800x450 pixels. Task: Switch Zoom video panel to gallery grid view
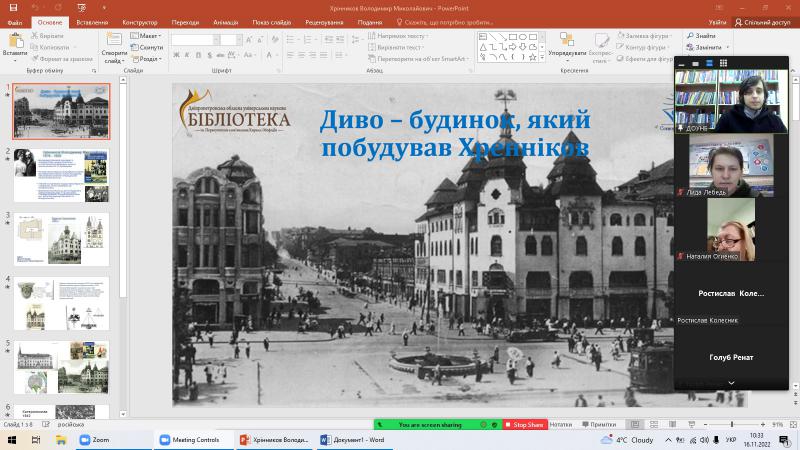pos(723,63)
